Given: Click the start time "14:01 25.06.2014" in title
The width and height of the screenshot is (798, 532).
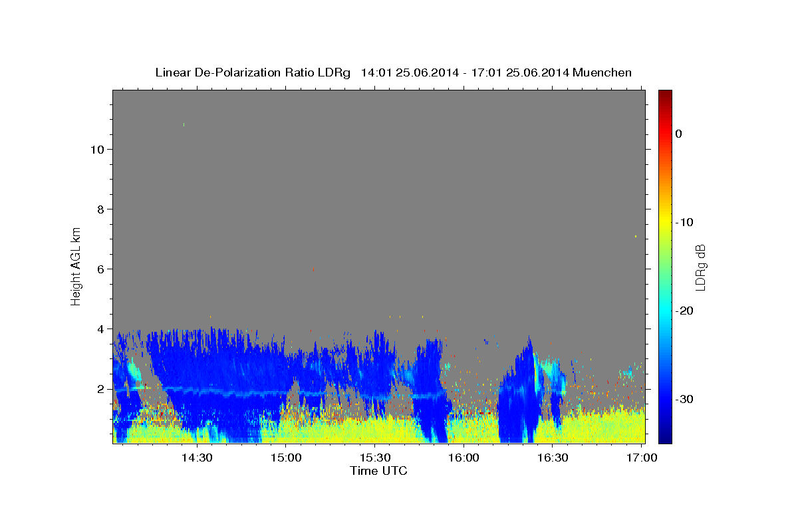Looking at the screenshot, I should pyautogui.click(x=409, y=72).
